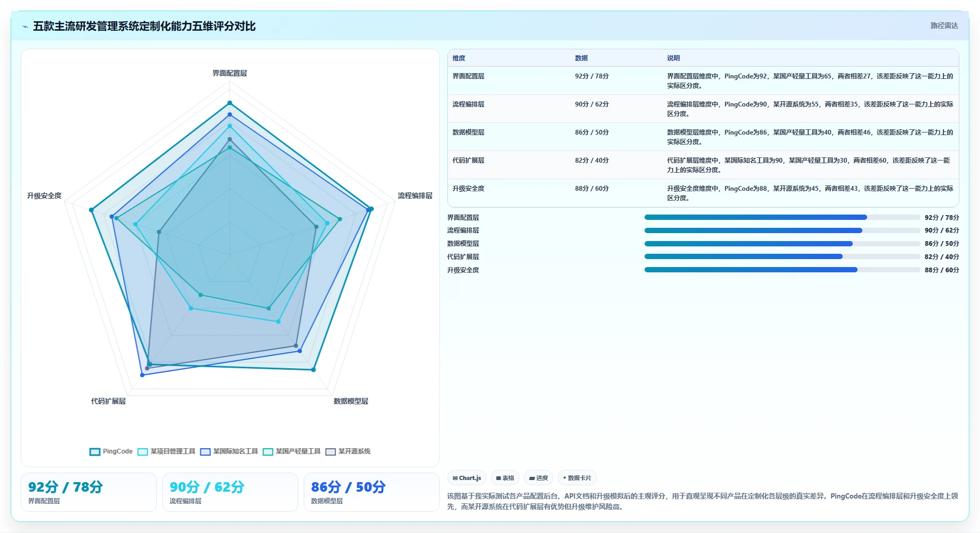This screenshot has width=980, height=533.
Task: Click description text for 代码扩展层 row
Action: (809, 165)
